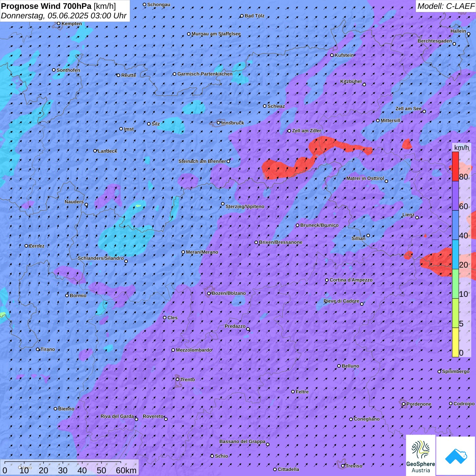The image size is (476, 476).
Task: Select the 'Matrei in Osttirol' label
Action: pos(365,178)
